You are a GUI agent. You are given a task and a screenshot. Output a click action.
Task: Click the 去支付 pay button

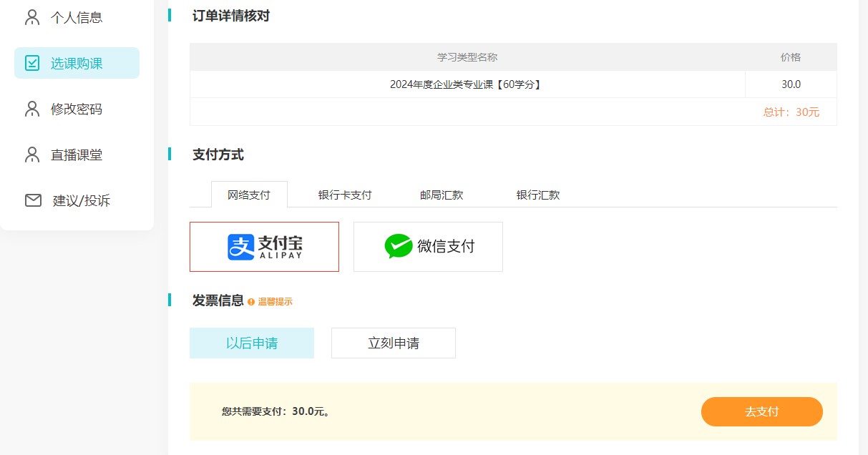(761, 411)
